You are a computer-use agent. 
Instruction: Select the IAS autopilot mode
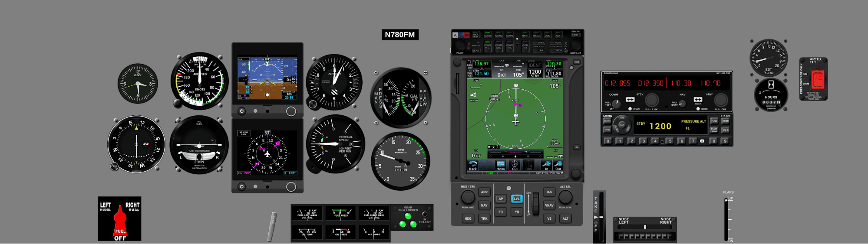point(549,192)
